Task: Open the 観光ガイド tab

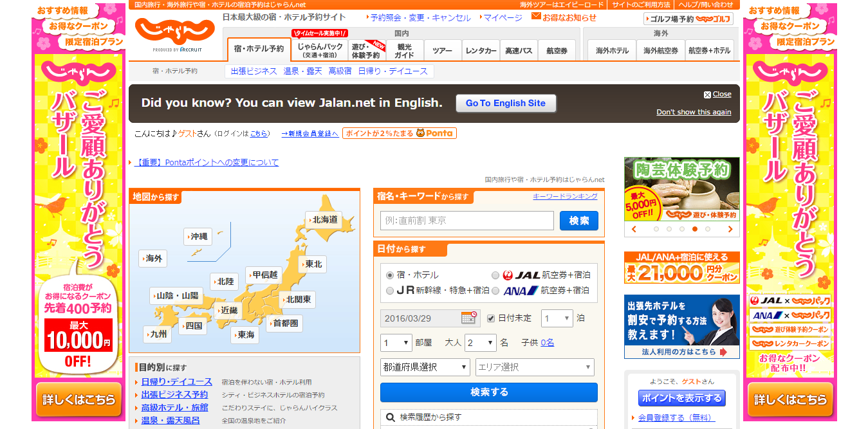Action: pos(404,50)
